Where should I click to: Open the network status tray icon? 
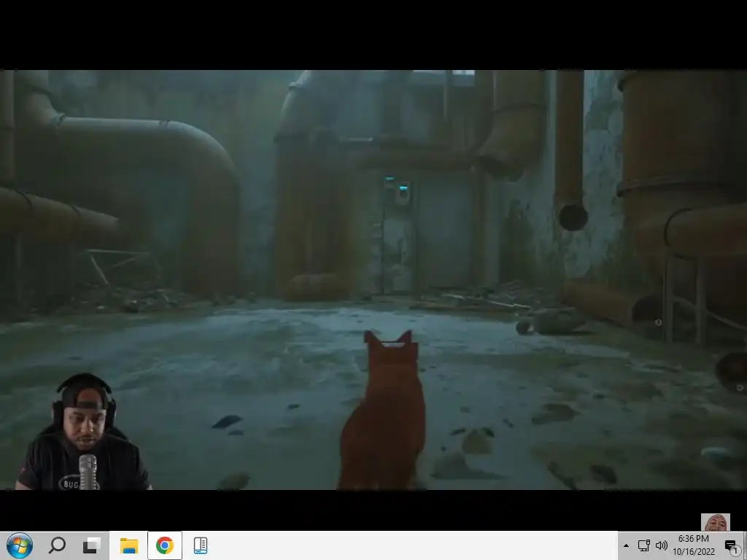coord(643,545)
